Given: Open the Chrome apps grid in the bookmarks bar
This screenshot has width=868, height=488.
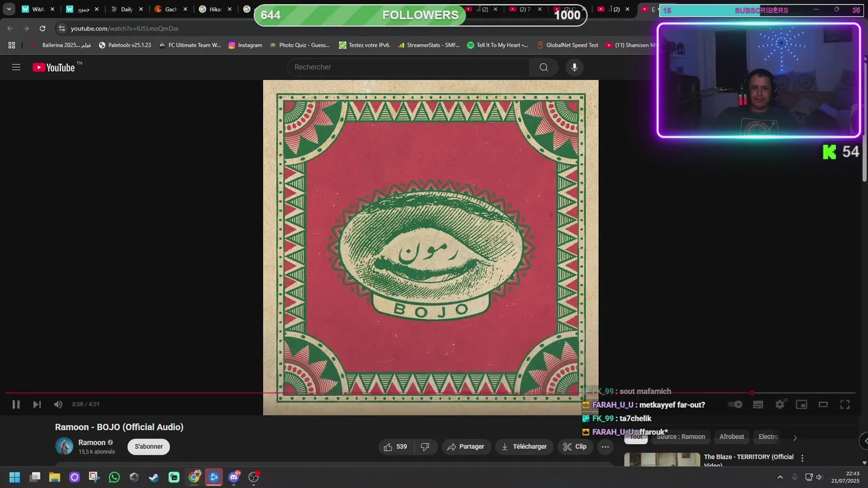Looking at the screenshot, I should tap(12, 45).
